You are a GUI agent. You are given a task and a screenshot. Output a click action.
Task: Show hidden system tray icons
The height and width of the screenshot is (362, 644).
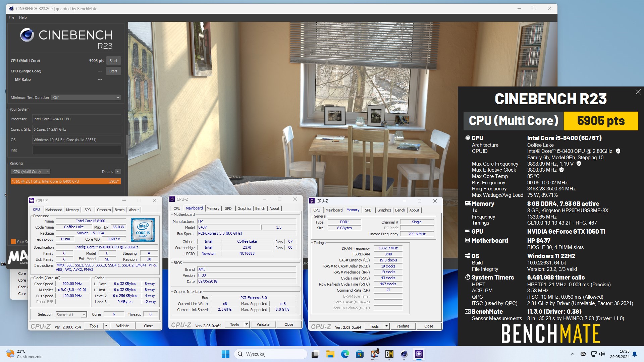pos(573,354)
